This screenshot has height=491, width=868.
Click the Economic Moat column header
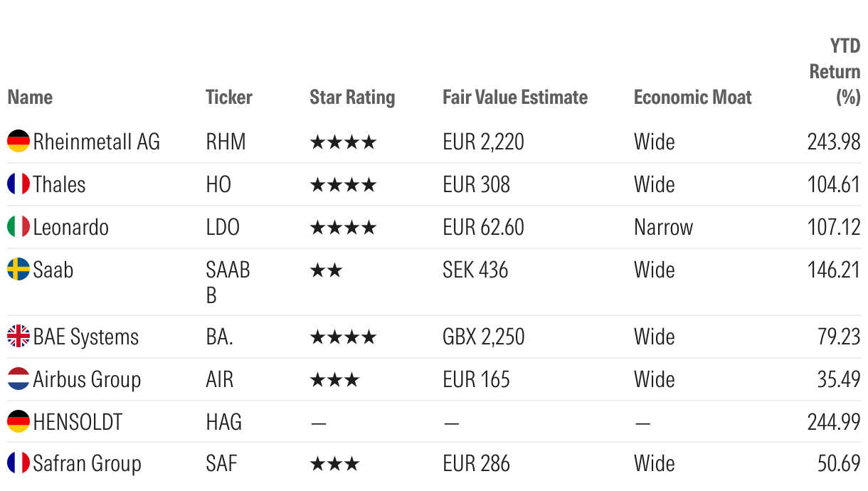(692, 97)
